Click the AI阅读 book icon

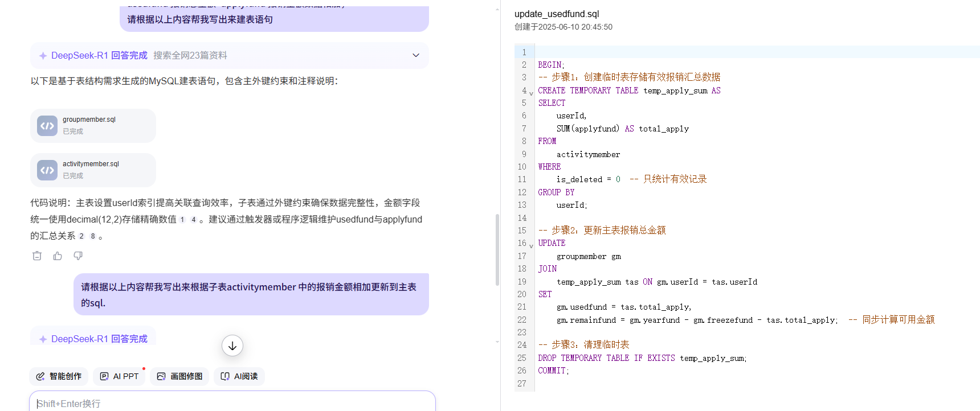point(225,376)
